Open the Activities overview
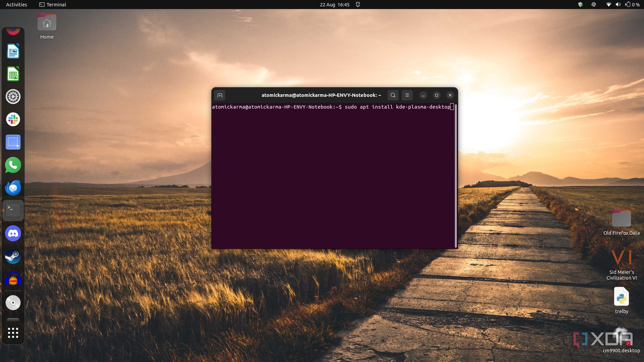Screen dimensions: 644x362 pos(16,5)
